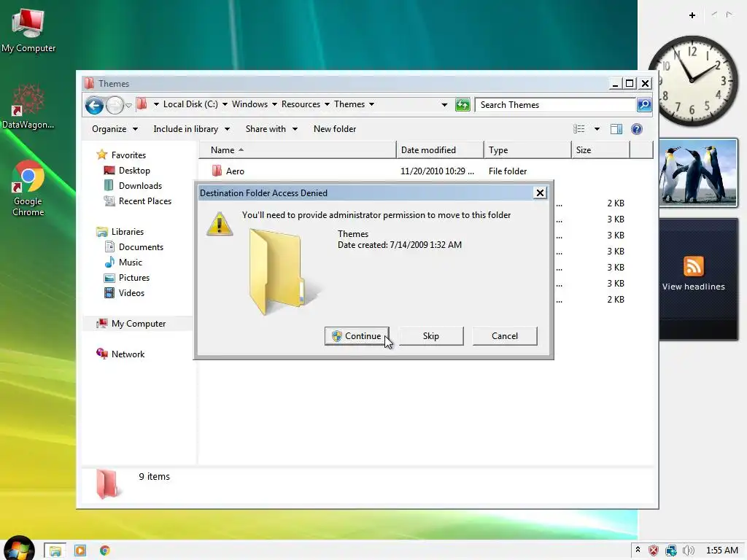Open the Videos library
Screen dimensions: 747x560
coord(124,293)
